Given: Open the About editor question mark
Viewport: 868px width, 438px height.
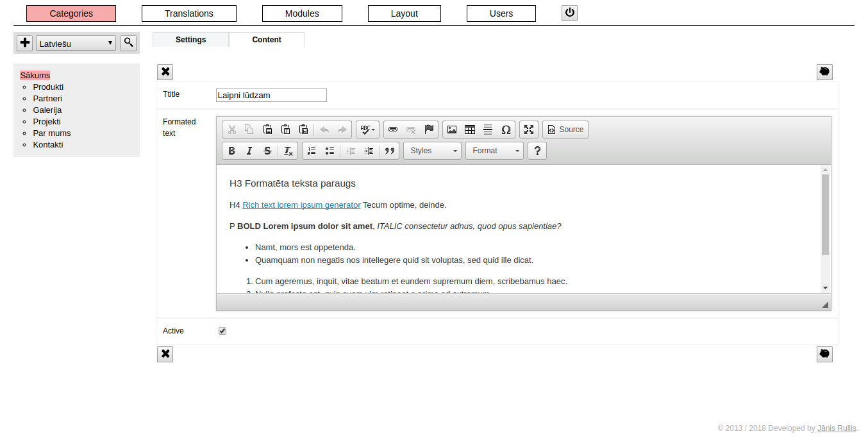Looking at the screenshot, I should click(537, 151).
